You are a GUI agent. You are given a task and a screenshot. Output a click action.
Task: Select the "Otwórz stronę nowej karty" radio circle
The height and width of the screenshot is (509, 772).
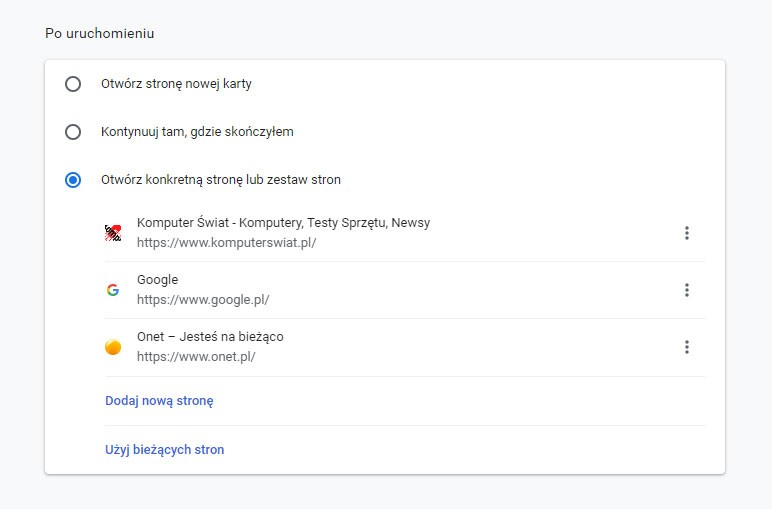point(73,84)
